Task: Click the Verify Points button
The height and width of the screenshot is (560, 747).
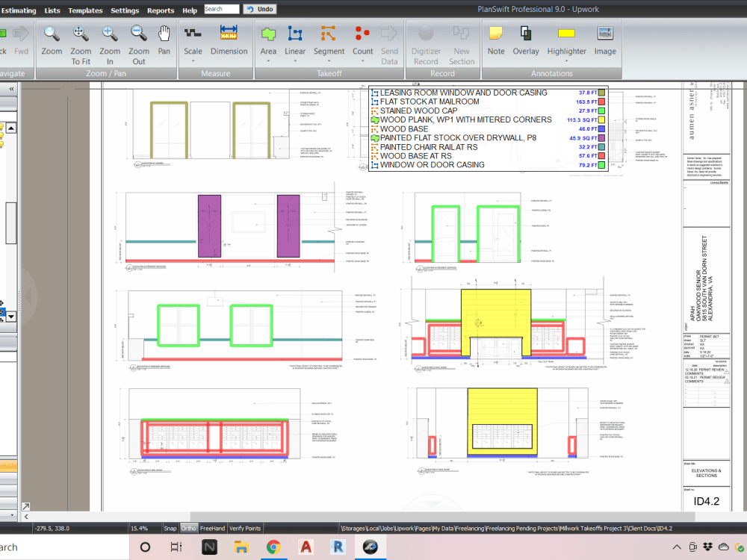Action: 245,528
